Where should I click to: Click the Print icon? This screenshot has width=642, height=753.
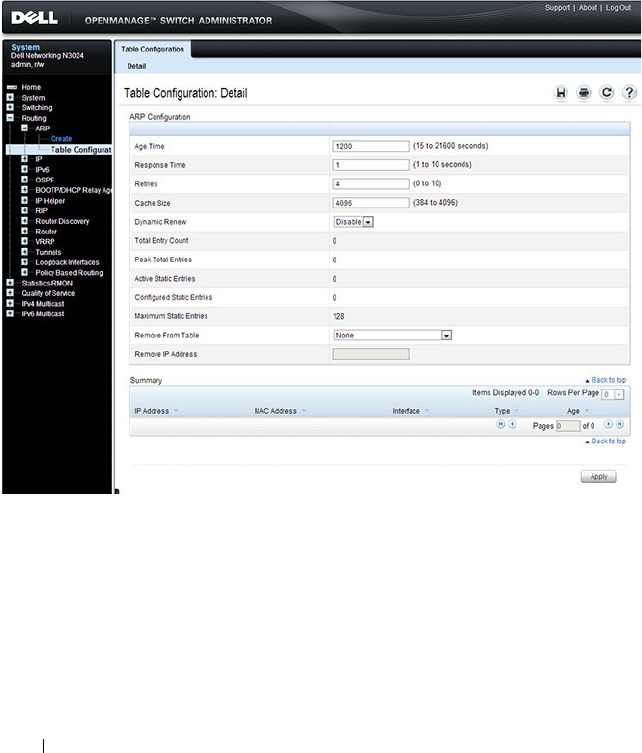pos(583,93)
